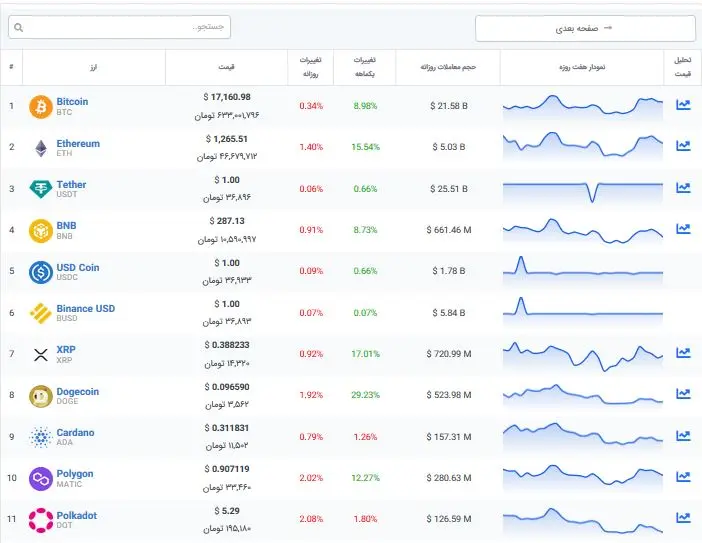Screen dimensions: 702x543
Task: Open price analysis chart icon for Polygon
Action: coord(683,477)
